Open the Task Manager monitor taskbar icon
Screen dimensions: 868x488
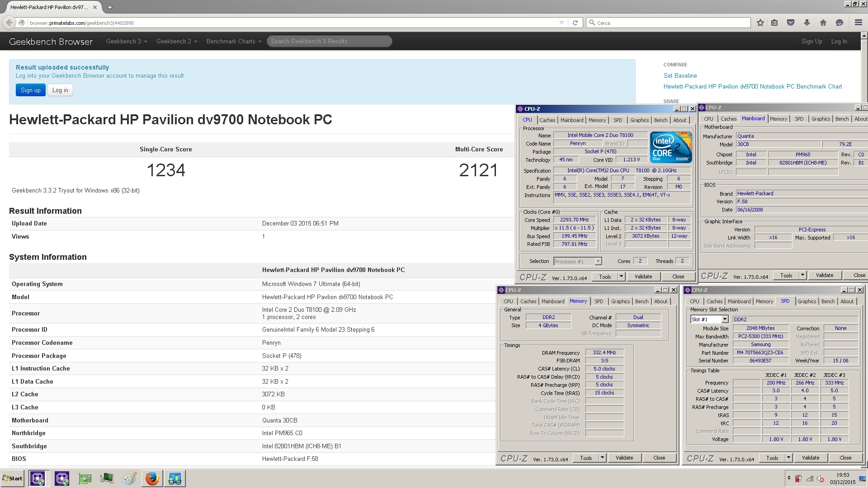(107, 478)
